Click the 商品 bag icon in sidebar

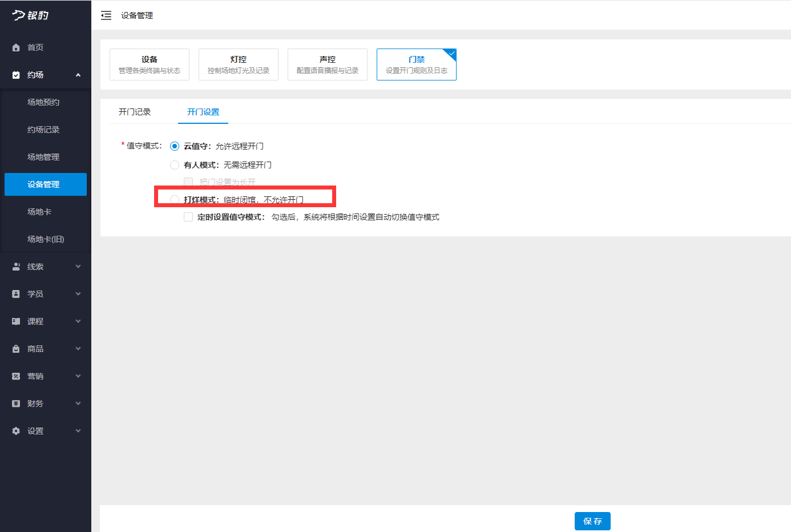coord(16,349)
